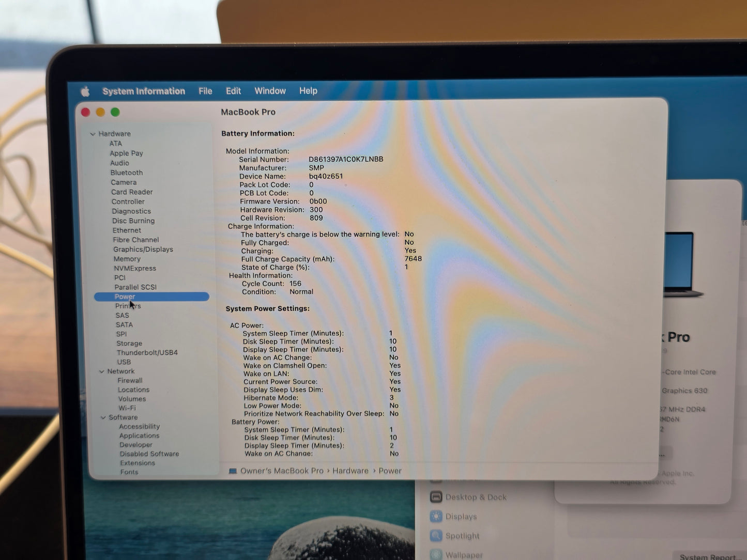This screenshot has height=560, width=747.
Task: Select Card Reader in the sidebar
Action: (132, 192)
